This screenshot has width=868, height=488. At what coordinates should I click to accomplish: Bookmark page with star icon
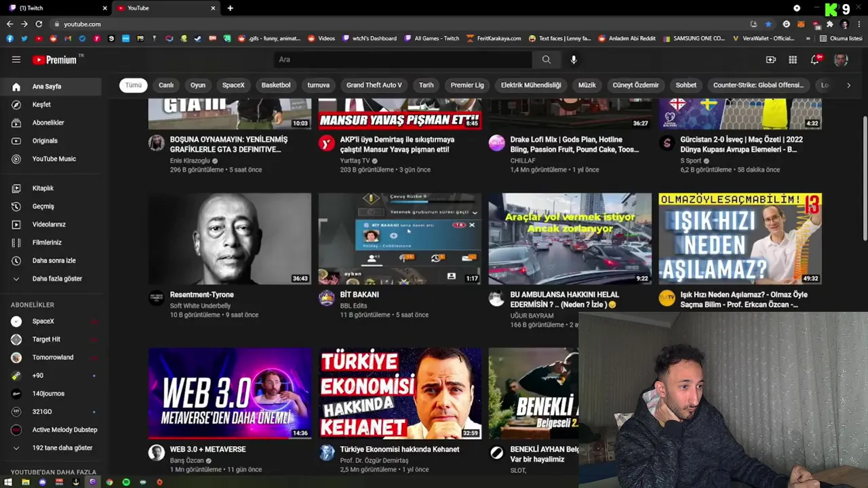coord(768,24)
